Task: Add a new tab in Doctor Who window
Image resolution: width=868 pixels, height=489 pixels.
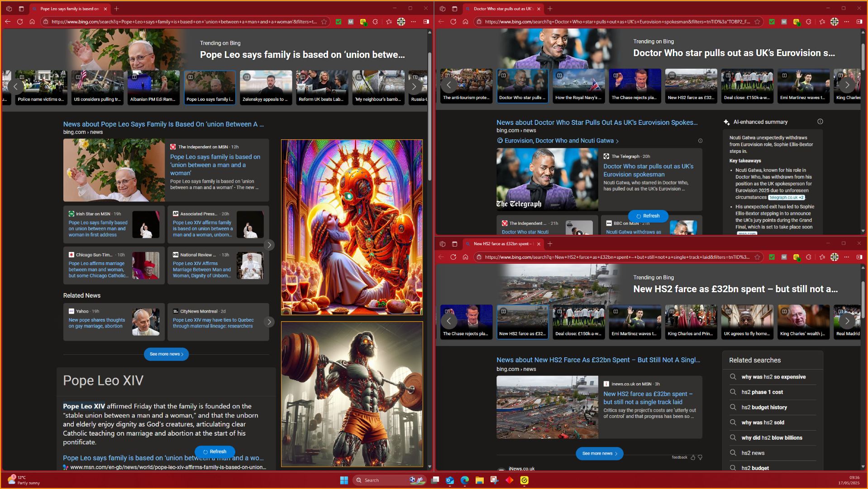Action: click(550, 9)
